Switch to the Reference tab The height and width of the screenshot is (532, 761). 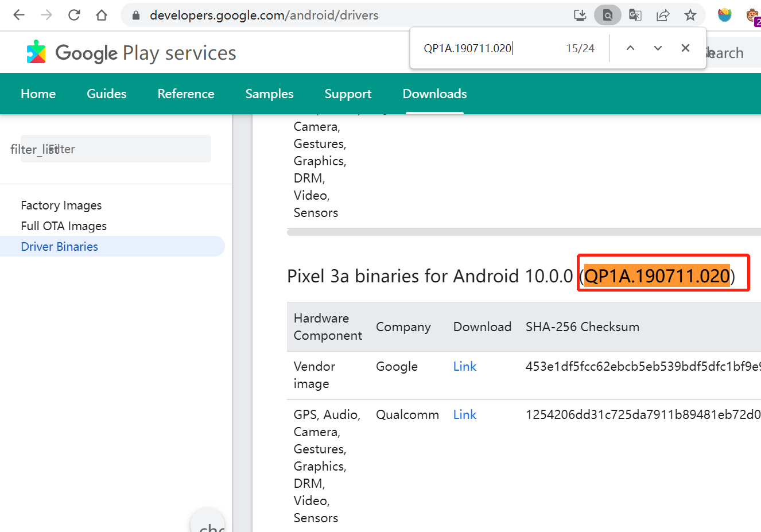tap(186, 94)
